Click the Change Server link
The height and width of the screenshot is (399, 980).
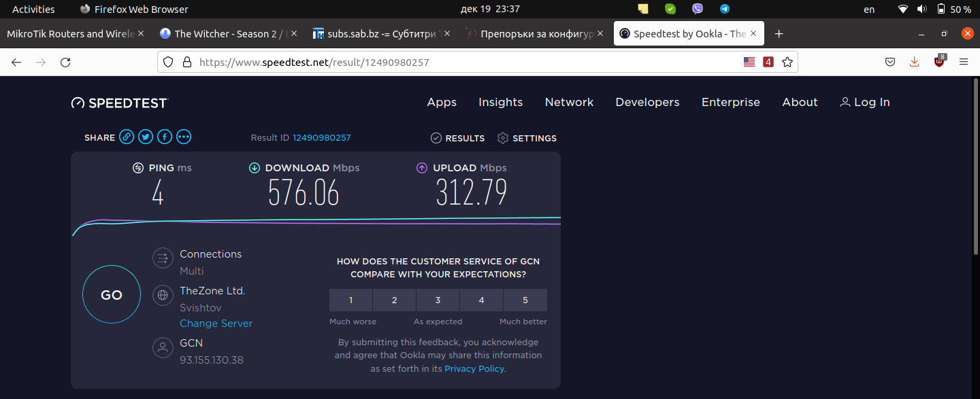(216, 324)
